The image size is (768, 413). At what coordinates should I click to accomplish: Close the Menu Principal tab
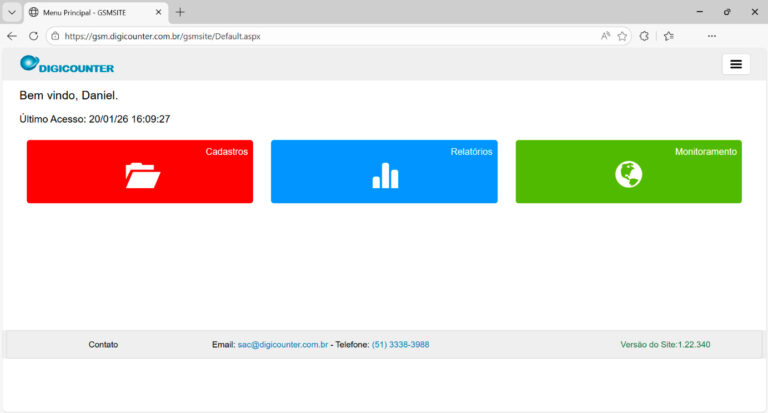tap(158, 12)
